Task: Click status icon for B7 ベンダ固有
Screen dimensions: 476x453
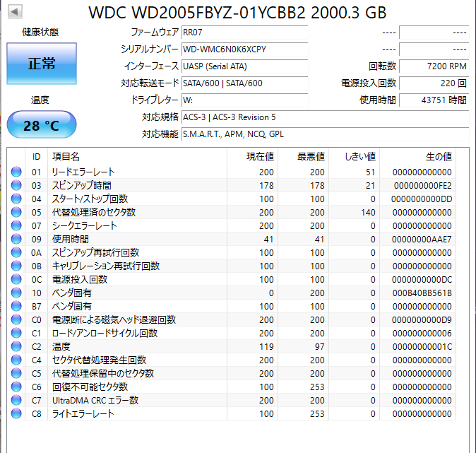Action: tap(16, 306)
